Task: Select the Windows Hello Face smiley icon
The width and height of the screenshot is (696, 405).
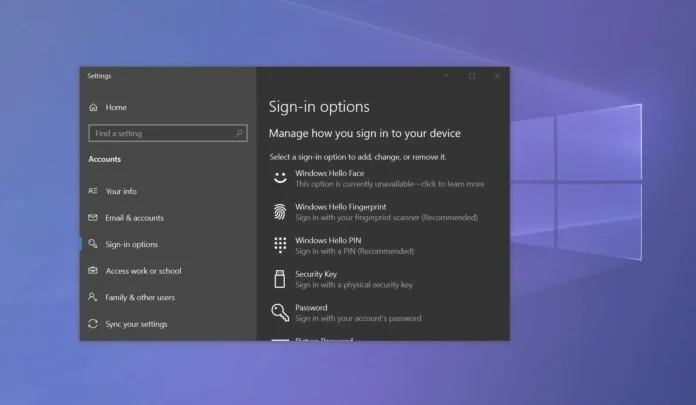Action: pyautogui.click(x=279, y=178)
